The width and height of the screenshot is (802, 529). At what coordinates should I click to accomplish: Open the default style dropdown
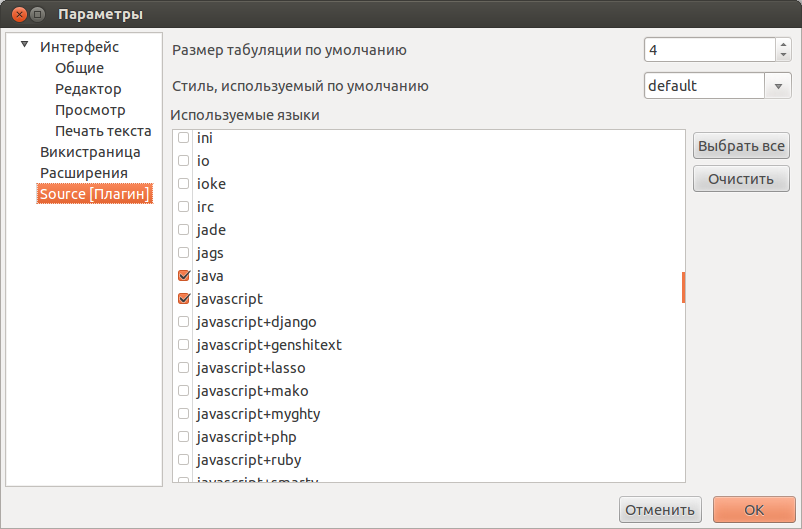click(778, 86)
